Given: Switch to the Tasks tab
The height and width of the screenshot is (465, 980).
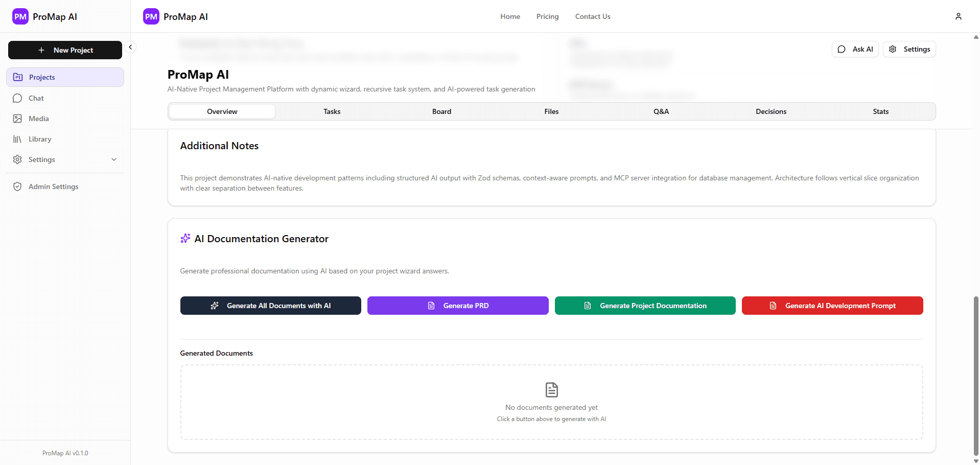Looking at the screenshot, I should pyautogui.click(x=332, y=111).
